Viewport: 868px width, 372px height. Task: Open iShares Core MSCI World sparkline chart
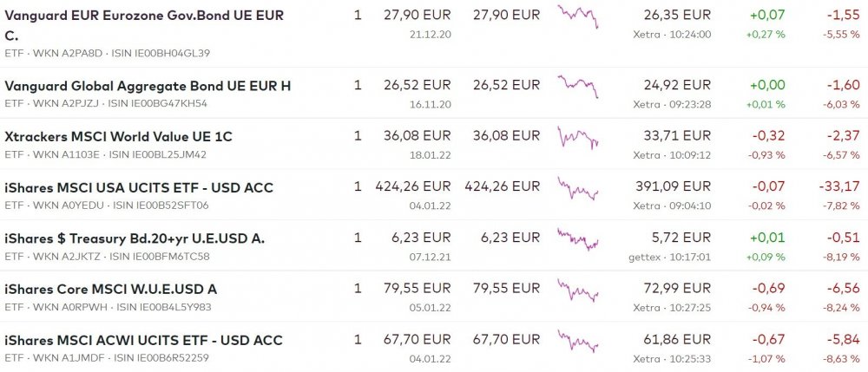click(578, 290)
